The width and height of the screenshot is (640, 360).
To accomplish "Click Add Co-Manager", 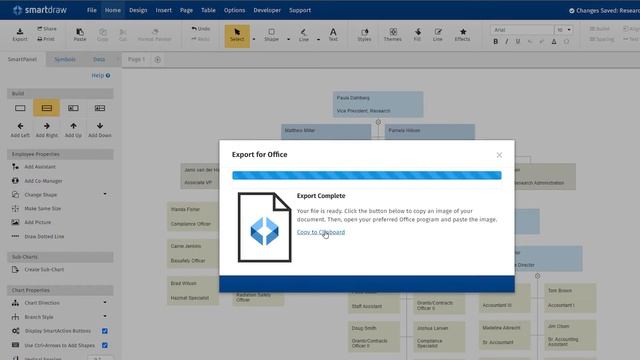I will [43, 181].
